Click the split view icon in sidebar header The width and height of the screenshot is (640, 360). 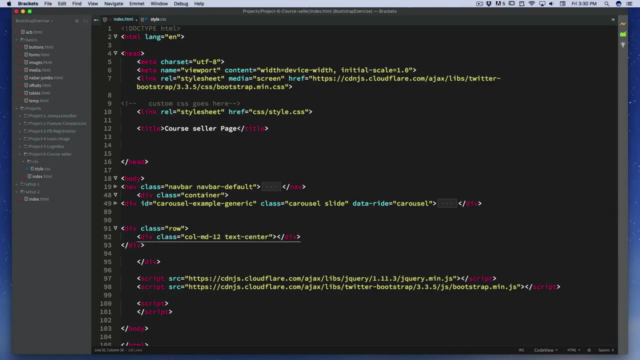click(85, 21)
